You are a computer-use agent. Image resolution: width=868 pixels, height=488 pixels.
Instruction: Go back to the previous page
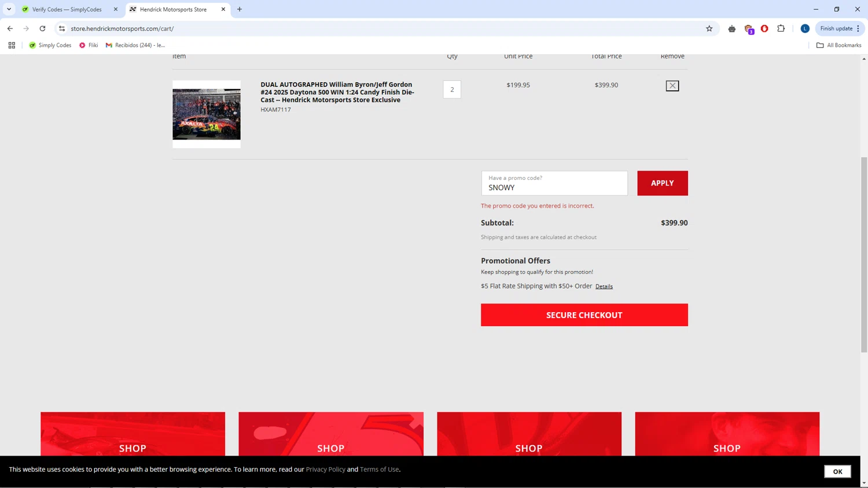pyautogui.click(x=10, y=28)
